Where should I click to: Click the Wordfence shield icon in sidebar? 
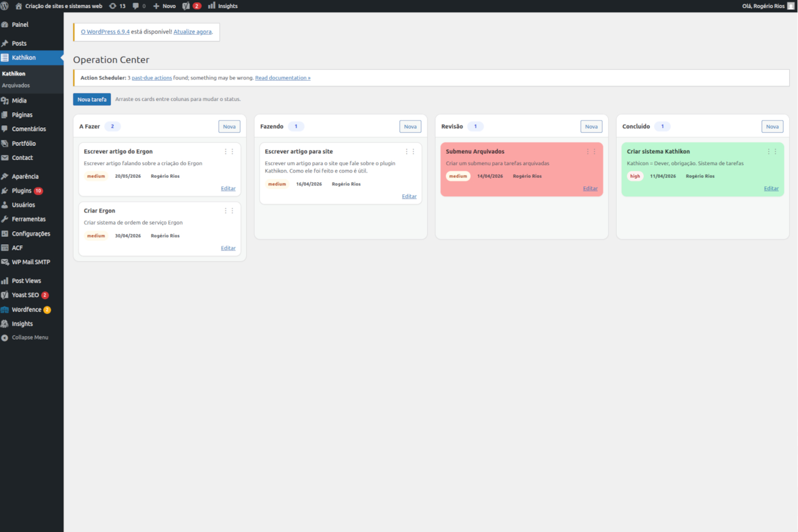click(x=5, y=310)
